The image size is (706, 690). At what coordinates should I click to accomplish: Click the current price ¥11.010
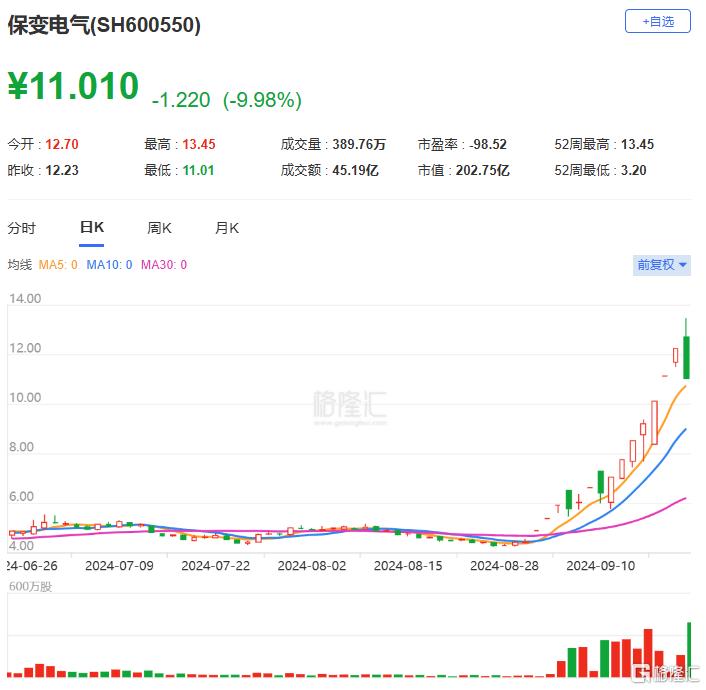click(73, 86)
